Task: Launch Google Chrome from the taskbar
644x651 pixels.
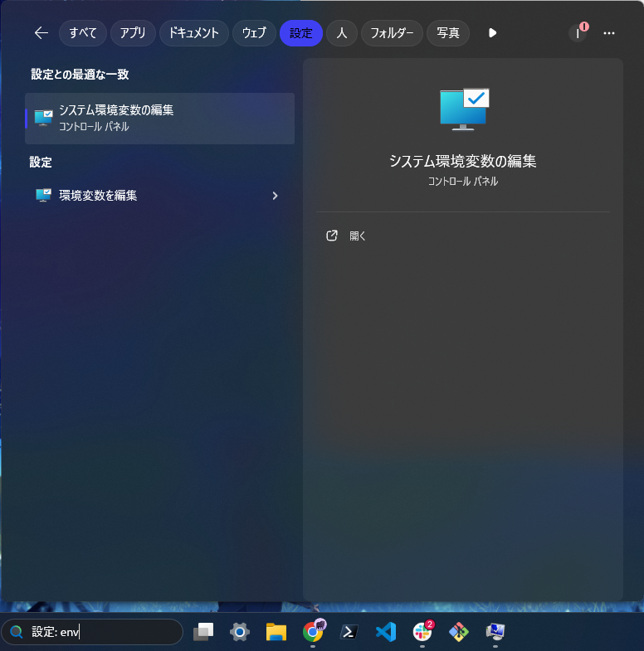Action: 313,632
